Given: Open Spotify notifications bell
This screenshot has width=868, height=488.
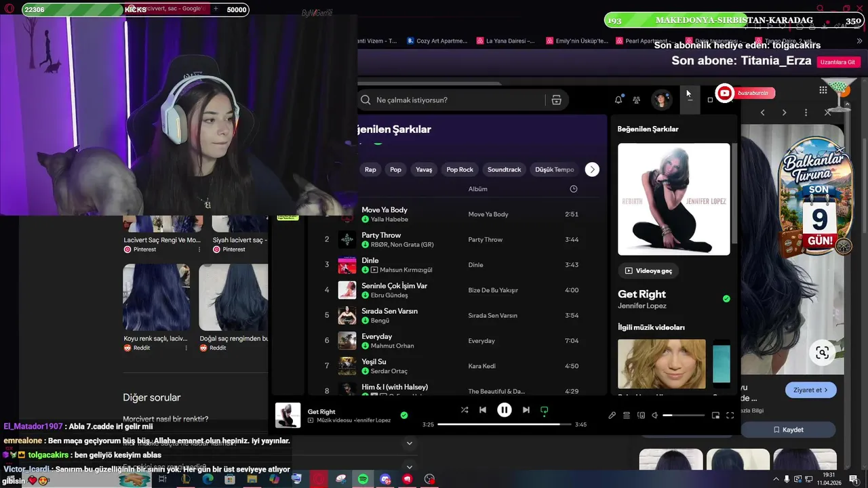Looking at the screenshot, I should click(618, 100).
